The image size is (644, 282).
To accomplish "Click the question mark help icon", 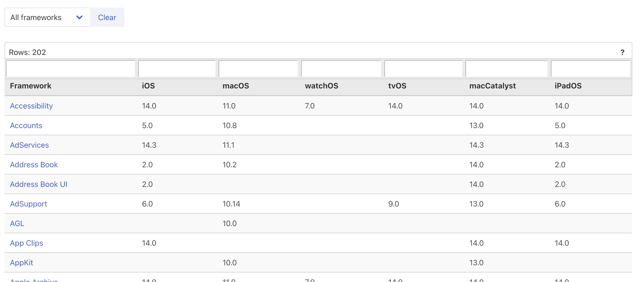I will pos(622,52).
